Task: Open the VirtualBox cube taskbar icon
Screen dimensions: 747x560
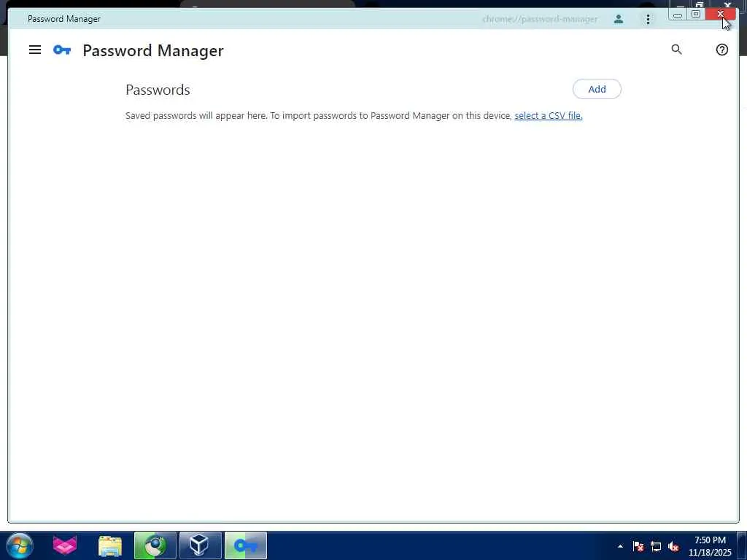Action: click(200, 545)
